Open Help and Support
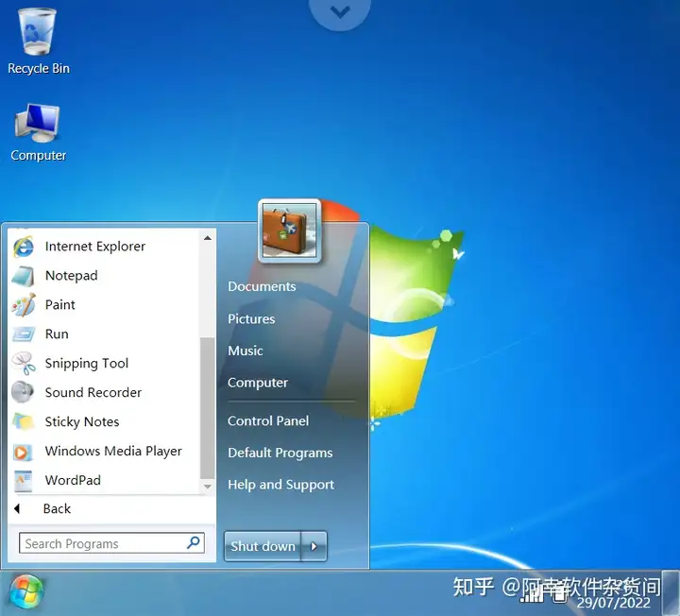680x616 pixels. (x=281, y=485)
